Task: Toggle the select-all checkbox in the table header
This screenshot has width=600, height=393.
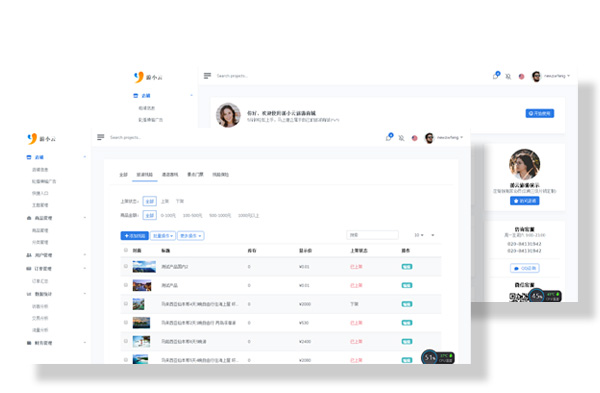Action: 126,250
